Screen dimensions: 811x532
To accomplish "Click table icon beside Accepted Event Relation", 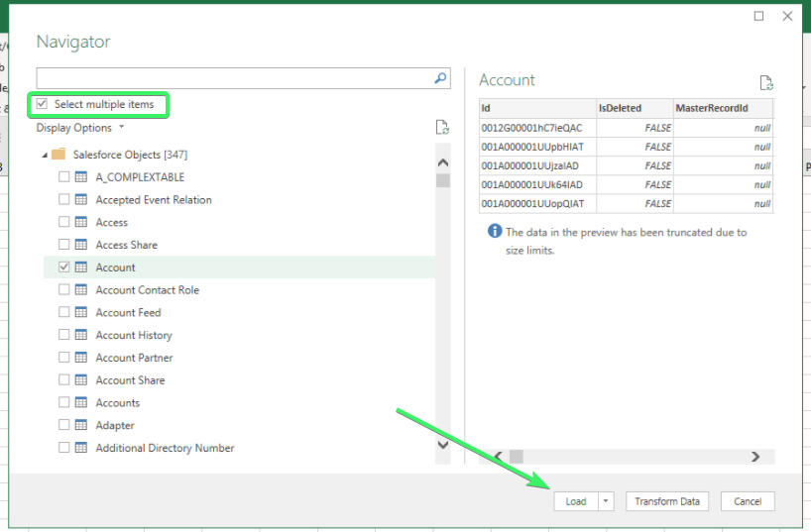I will [x=81, y=199].
